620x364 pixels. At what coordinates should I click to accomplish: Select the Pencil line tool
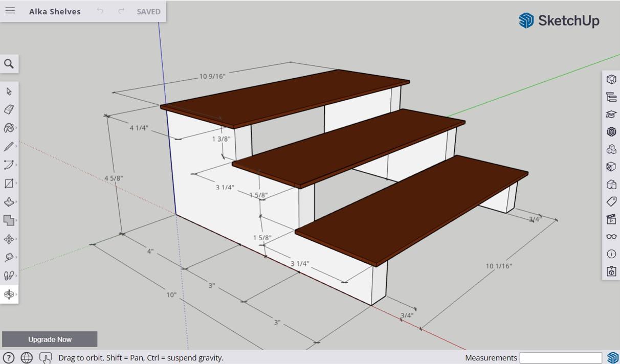pos(8,147)
